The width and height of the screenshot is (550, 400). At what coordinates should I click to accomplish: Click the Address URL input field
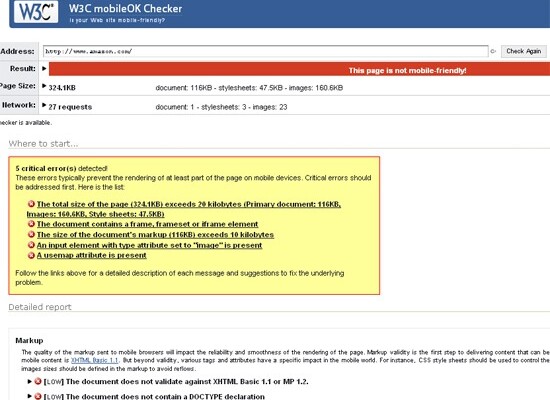click(x=266, y=51)
